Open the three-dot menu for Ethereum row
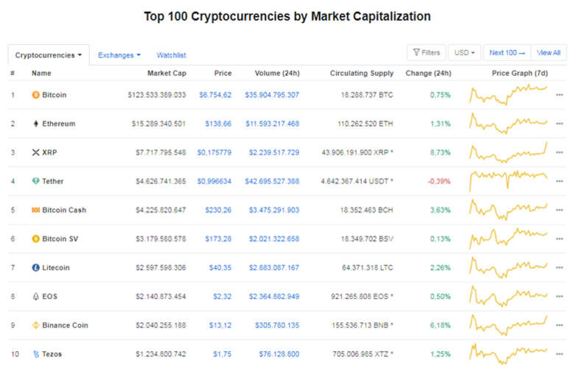The width and height of the screenshot is (588, 368). tap(559, 124)
